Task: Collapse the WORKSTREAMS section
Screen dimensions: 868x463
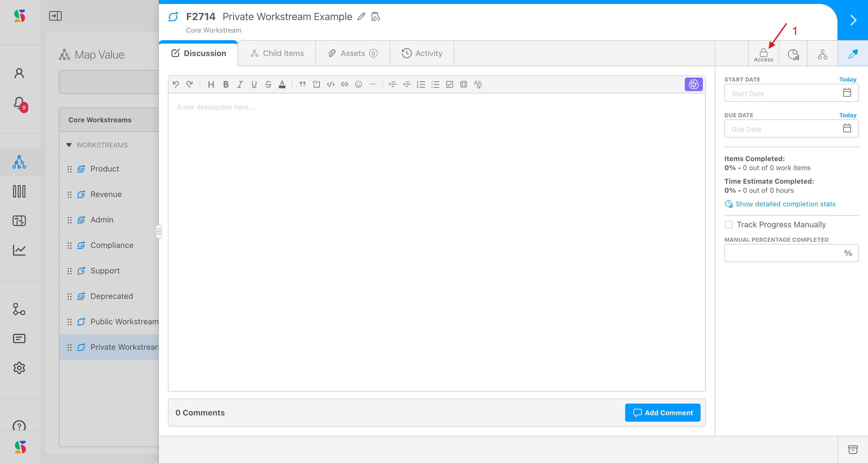Action: coord(69,145)
